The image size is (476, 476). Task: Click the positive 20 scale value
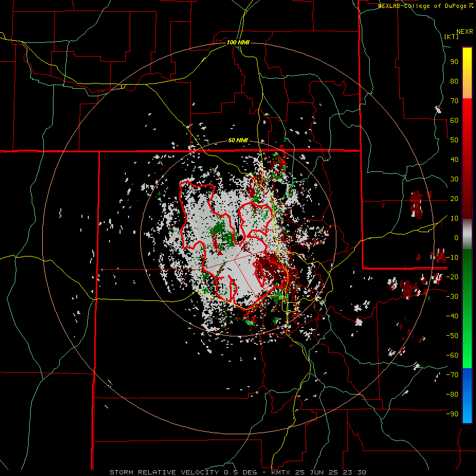(x=454, y=198)
